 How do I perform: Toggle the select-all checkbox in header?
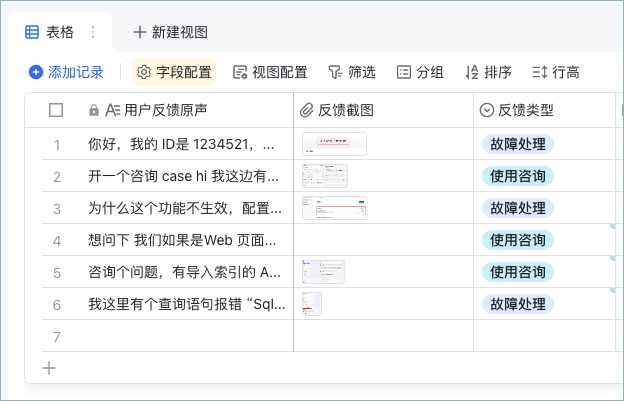pos(56,110)
